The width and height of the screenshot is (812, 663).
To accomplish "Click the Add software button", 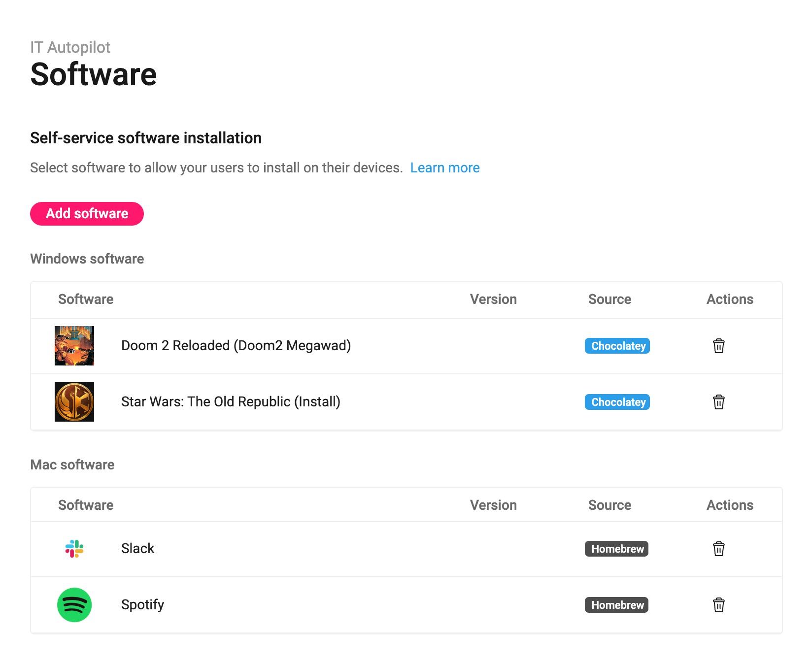I will [87, 214].
